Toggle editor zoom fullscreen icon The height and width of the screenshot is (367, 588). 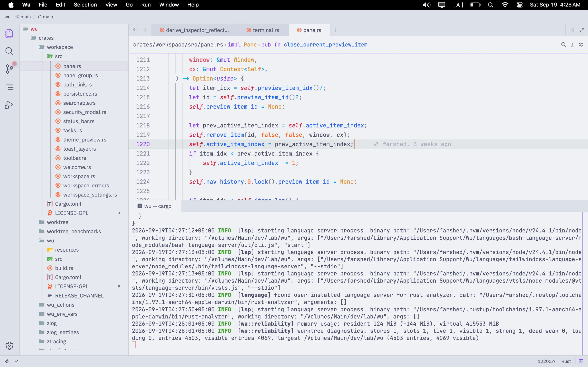582,30
